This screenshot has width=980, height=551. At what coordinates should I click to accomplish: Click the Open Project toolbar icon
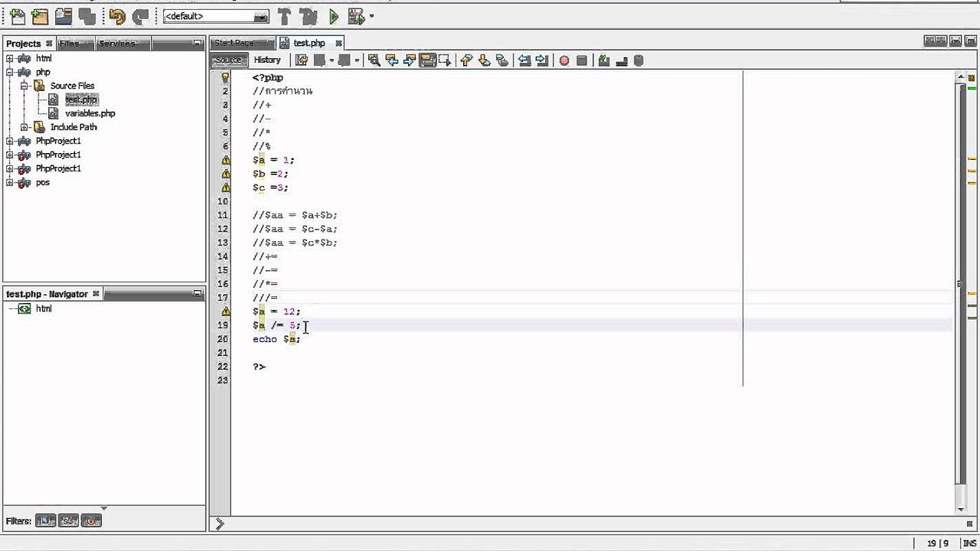click(64, 16)
